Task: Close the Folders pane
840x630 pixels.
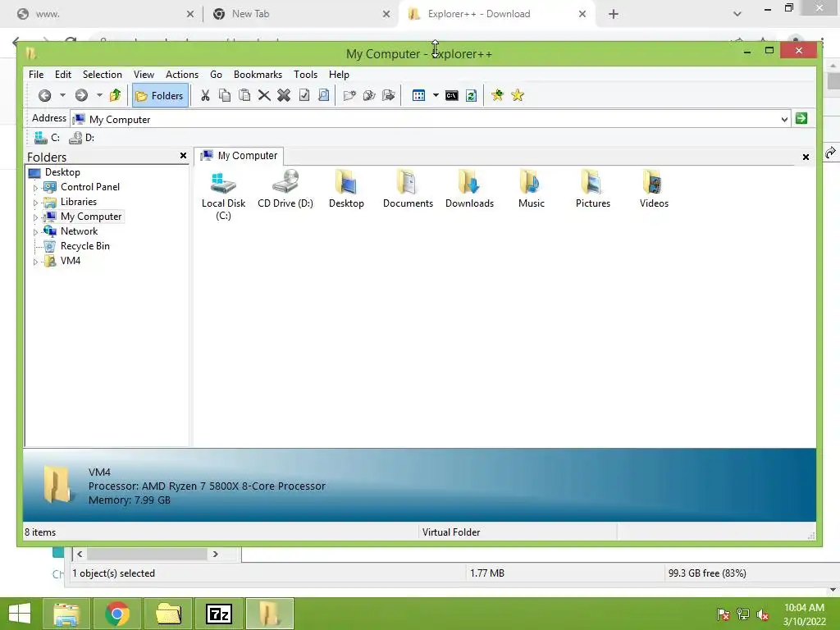Action: 183,155
